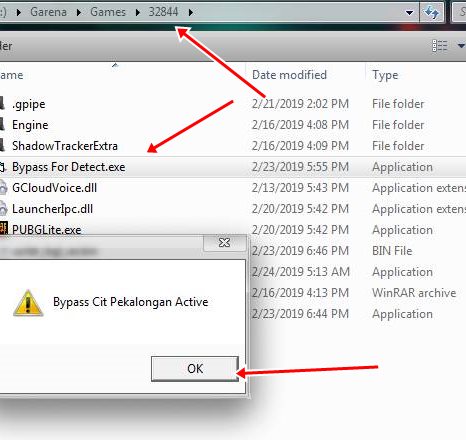Viewport: 466px width, 440px height.
Task: Sort files by Type column
Action: tap(385, 75)
